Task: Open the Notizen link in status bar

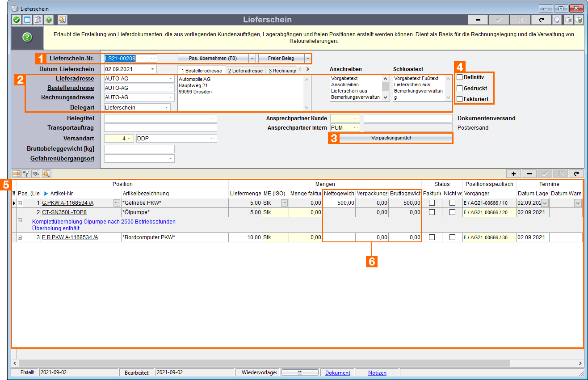Action: pyautogui.click(x=377, y=372)
